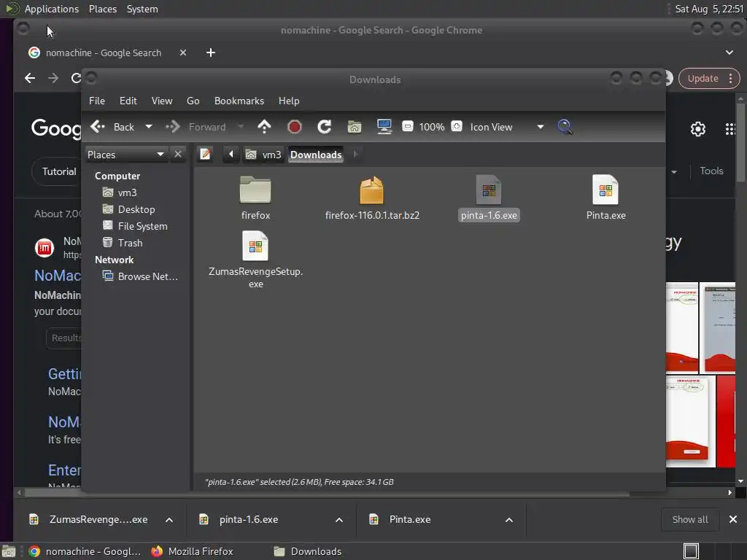Open the Back history dropdown arrow
Image resolution: width=747 pixels, height=560 pixels.
[149, 127]
